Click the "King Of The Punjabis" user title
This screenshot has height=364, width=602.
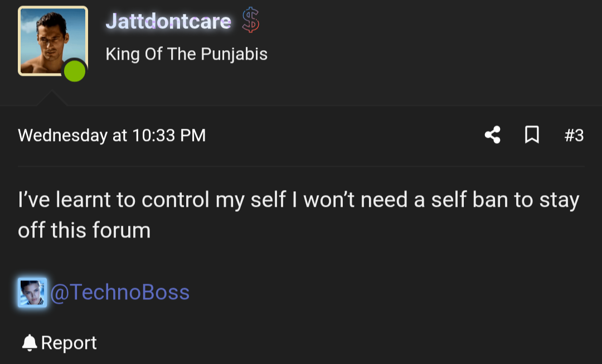click(186, 54)
